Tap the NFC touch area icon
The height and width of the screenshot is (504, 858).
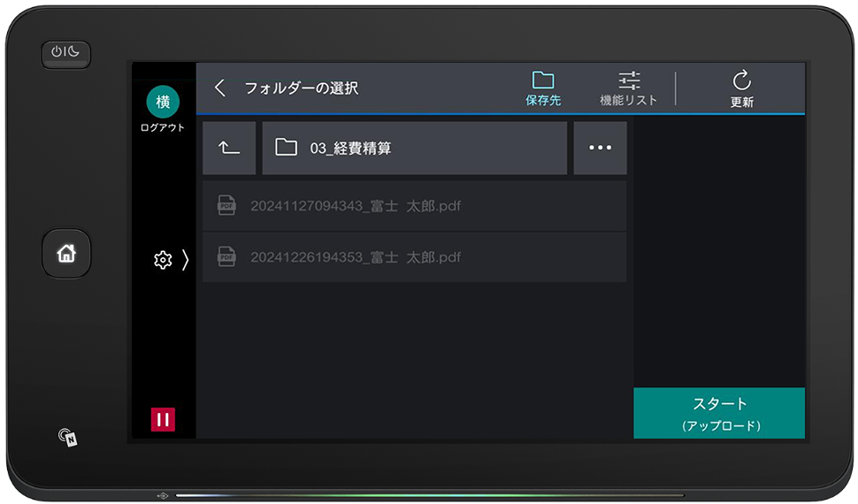(x=68, y=437)
